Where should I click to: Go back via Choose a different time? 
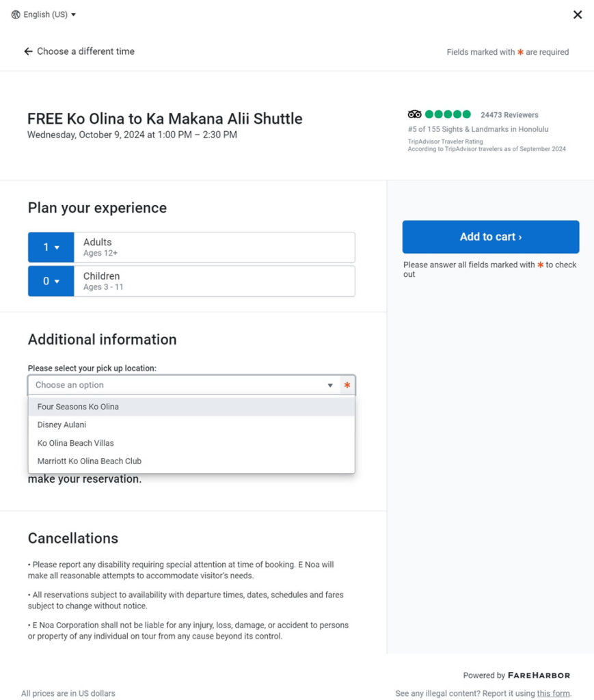(85, 51)
